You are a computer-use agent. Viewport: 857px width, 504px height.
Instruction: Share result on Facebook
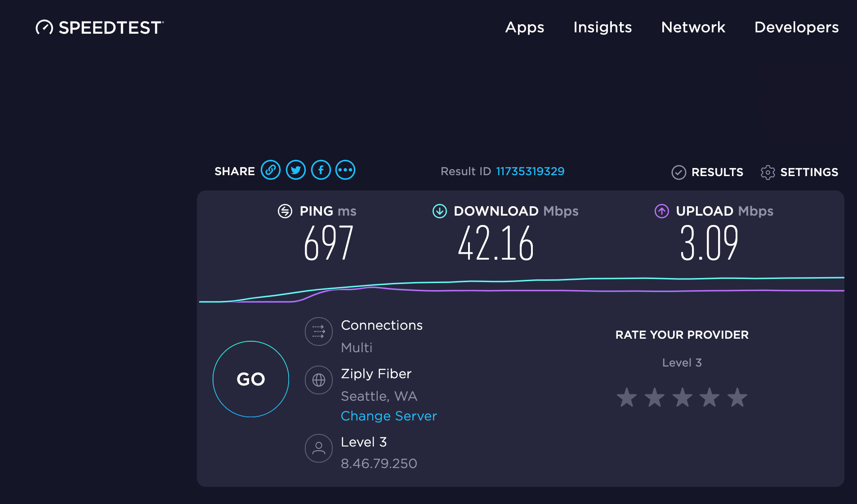[321, 170]
